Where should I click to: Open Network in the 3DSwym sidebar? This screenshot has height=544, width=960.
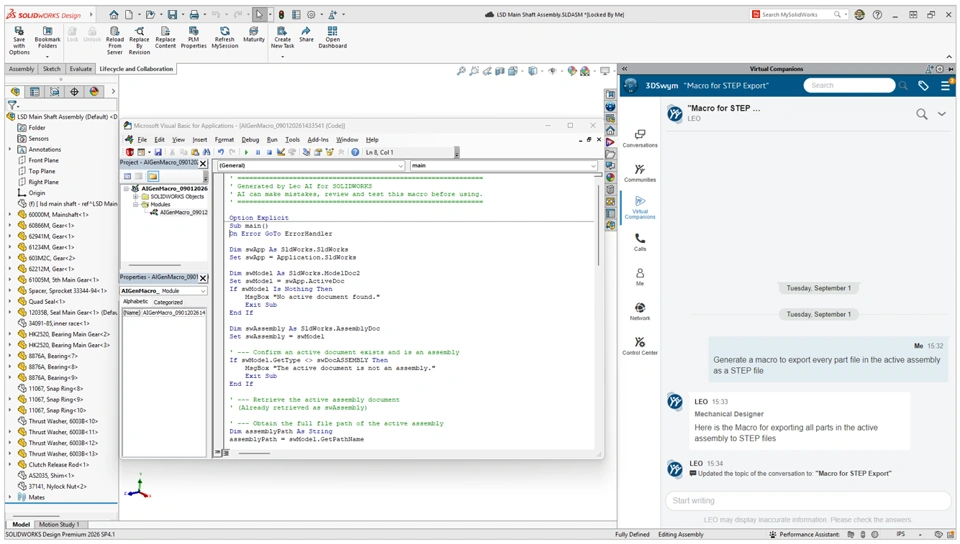pyautogui.click(x=640, y=311)
